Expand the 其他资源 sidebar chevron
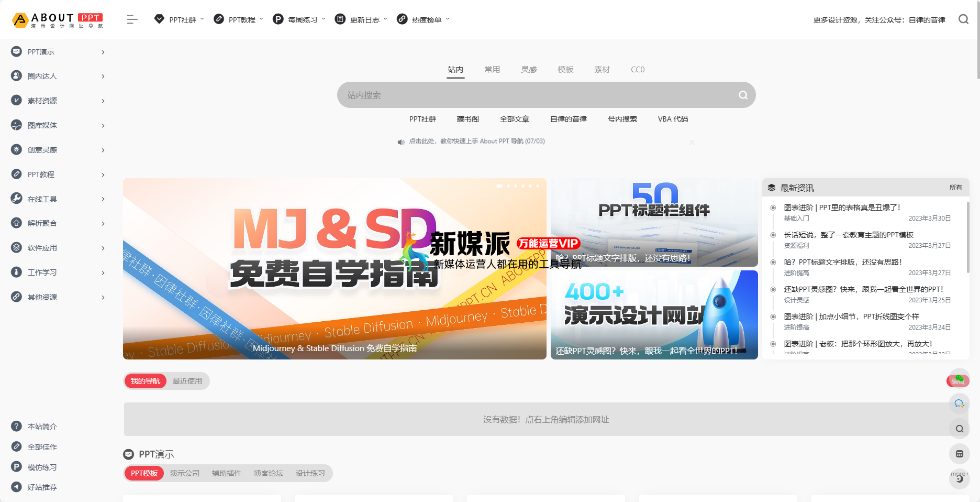The image size is (980, 502). (x=103, y=297)
